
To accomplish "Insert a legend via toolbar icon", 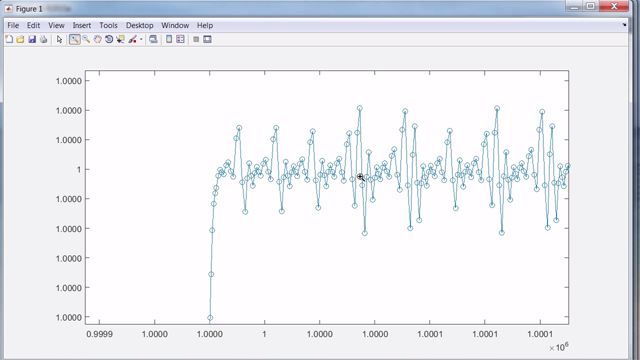I will (180, 39).
